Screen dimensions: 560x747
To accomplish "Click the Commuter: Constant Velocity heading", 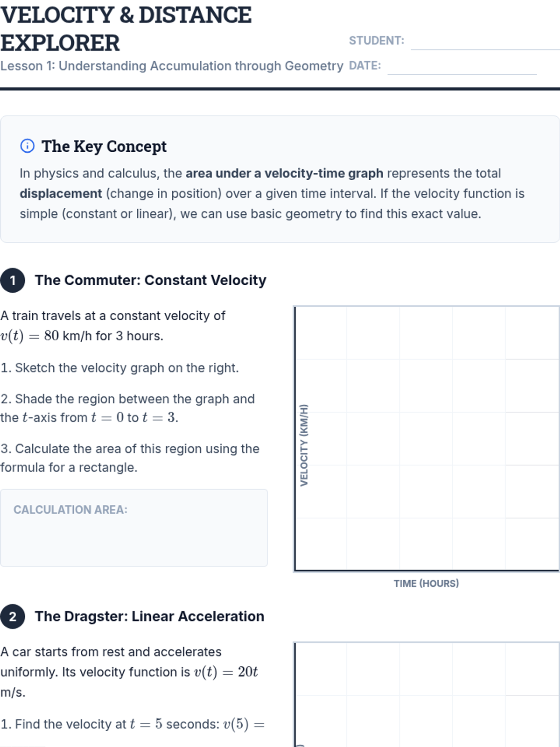I will (x=150, y=280).
